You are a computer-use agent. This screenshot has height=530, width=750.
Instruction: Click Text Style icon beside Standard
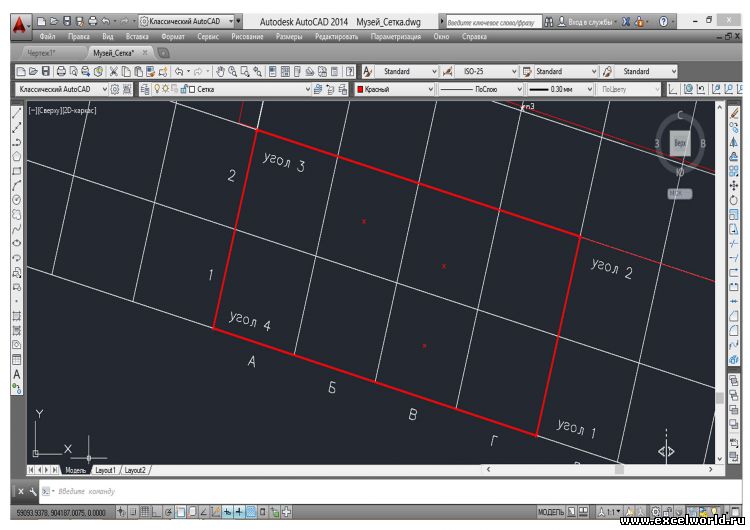(367, 72)
